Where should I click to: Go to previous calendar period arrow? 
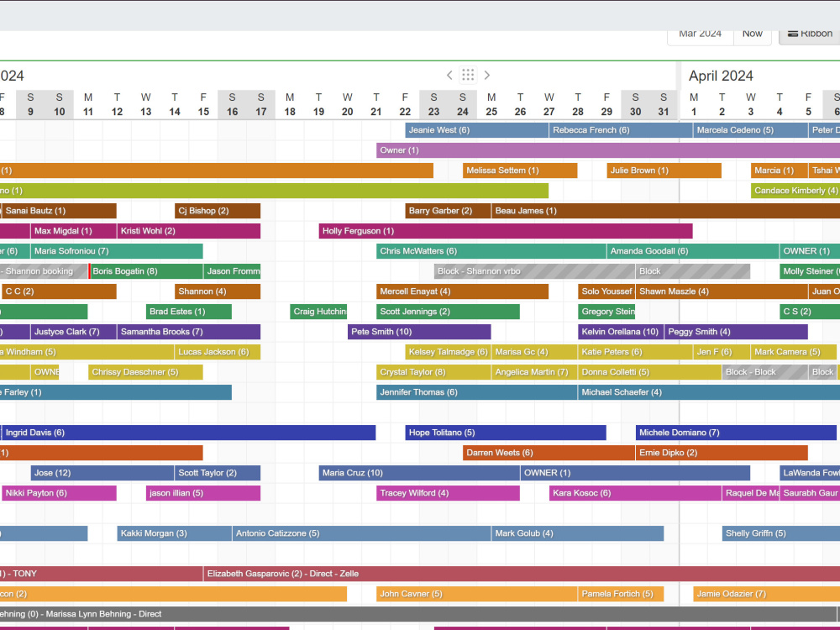(x=449, y=75)
